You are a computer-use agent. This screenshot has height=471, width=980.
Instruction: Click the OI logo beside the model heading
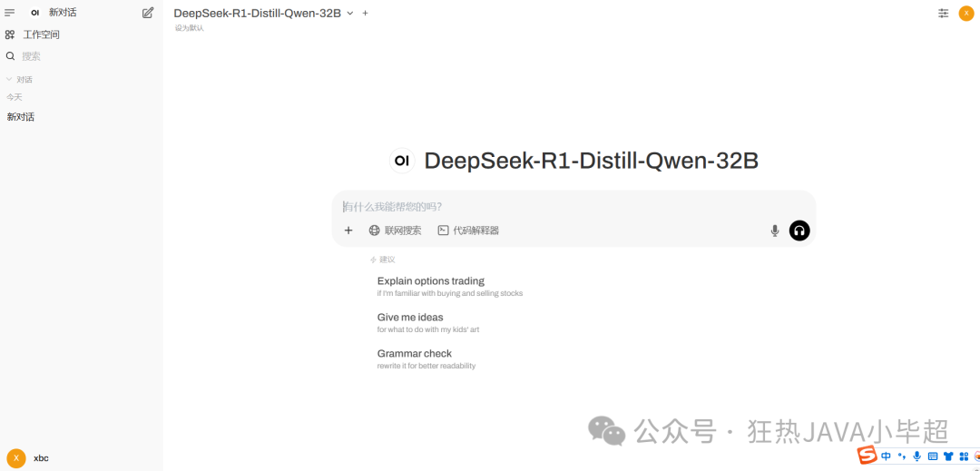402,161
